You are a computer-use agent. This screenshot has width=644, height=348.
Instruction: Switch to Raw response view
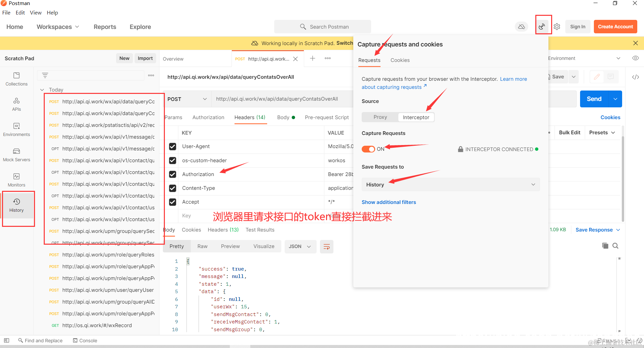point(202,246)
